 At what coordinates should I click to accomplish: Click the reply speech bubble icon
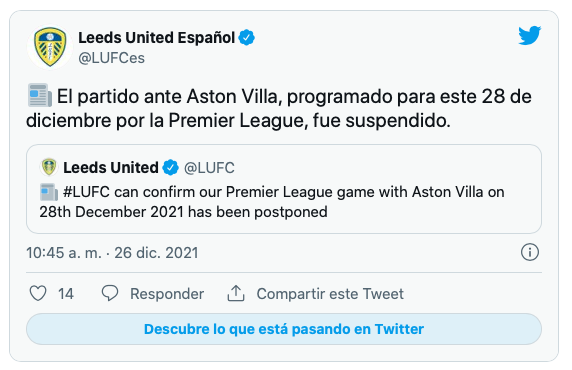(110, 293)
